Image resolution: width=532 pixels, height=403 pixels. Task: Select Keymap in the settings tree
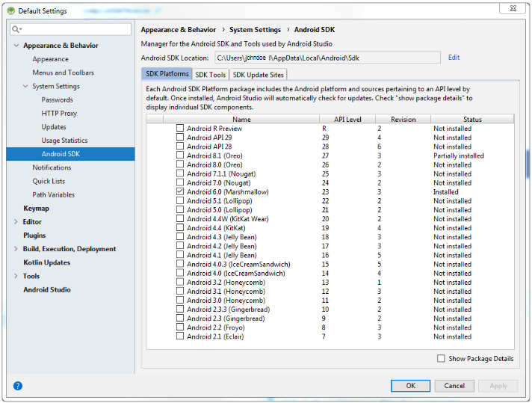click(x=36, y=208)
